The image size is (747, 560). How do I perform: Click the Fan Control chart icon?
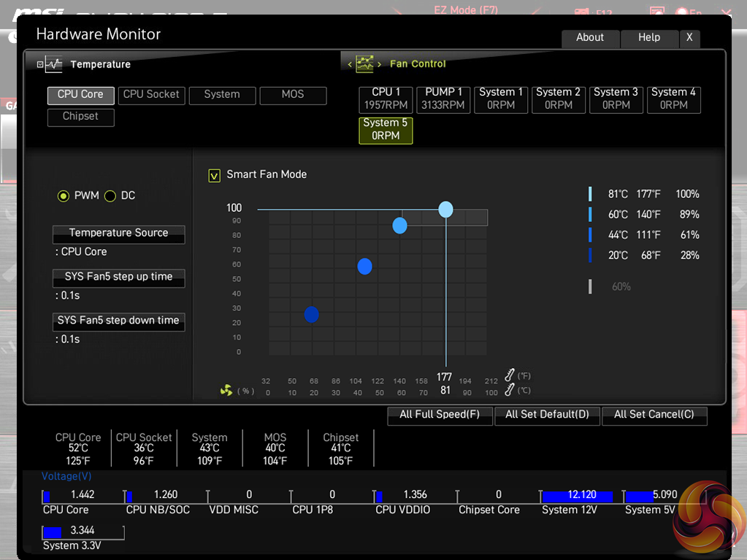coord(364,64)
